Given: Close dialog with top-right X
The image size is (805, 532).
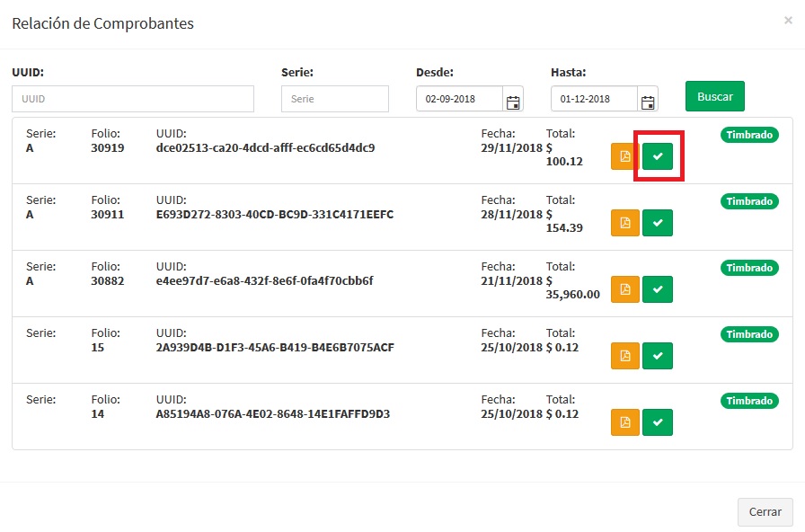Looking at the screenshot, I should tap(788, 21).
